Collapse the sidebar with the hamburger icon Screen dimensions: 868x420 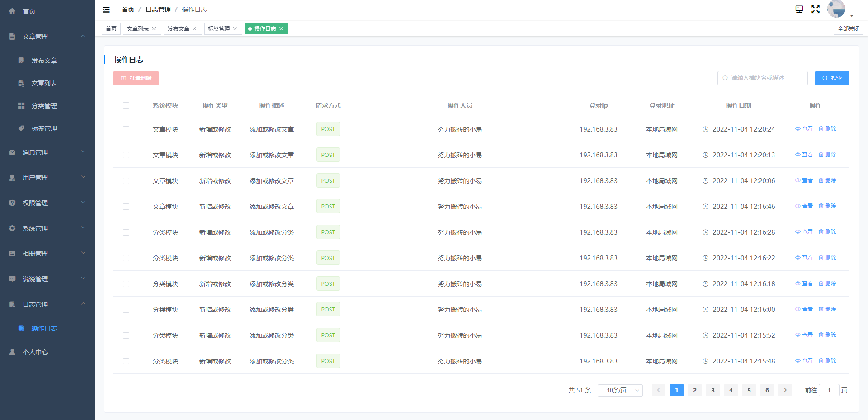pyautogui.click(x=106, y=9)
